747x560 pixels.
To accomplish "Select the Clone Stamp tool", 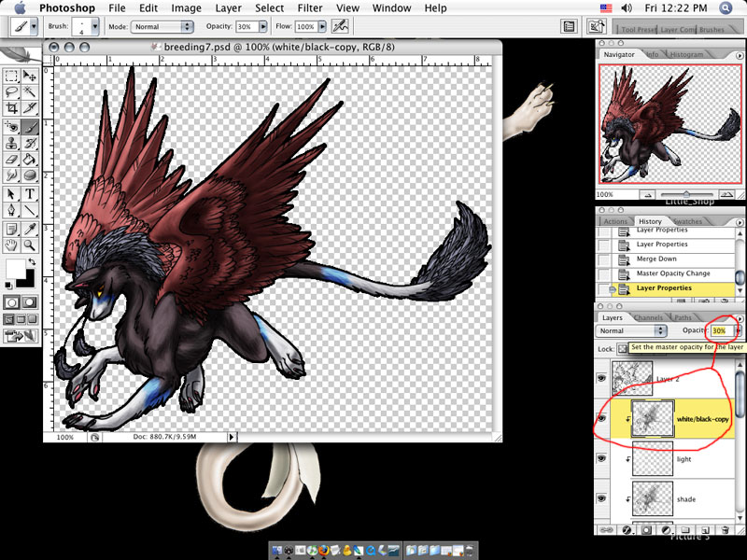I will (11, 144).
